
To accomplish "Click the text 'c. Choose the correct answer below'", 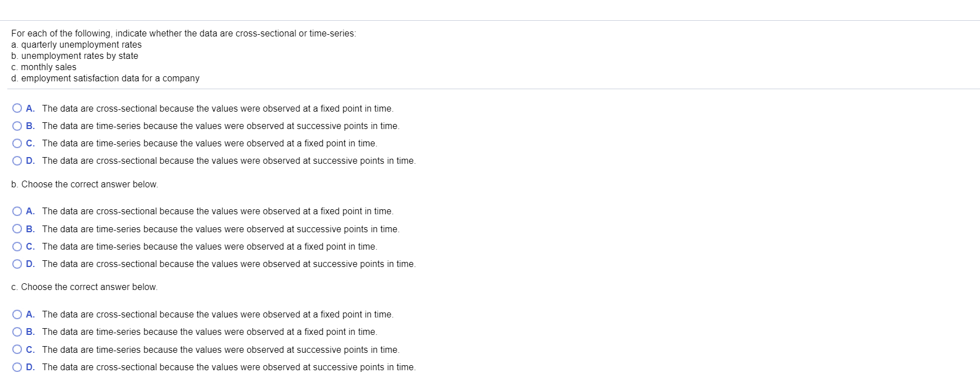I will coord(85,287).
